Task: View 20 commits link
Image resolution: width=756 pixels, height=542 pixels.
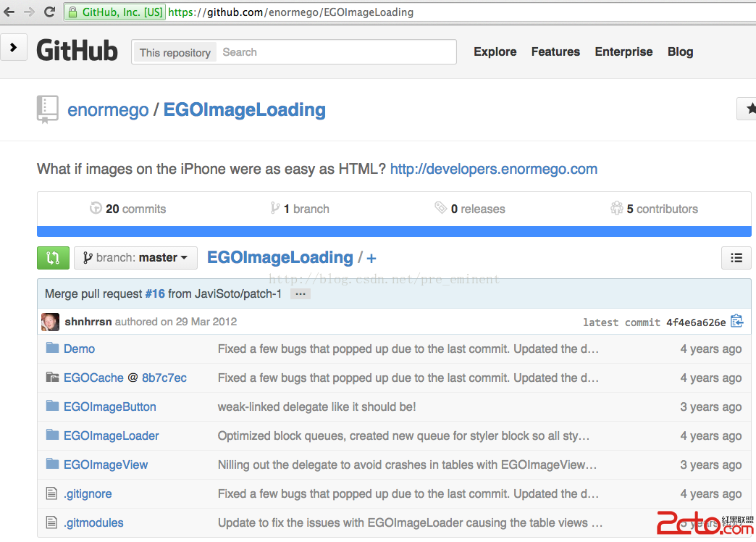Action: click(127, 209)
